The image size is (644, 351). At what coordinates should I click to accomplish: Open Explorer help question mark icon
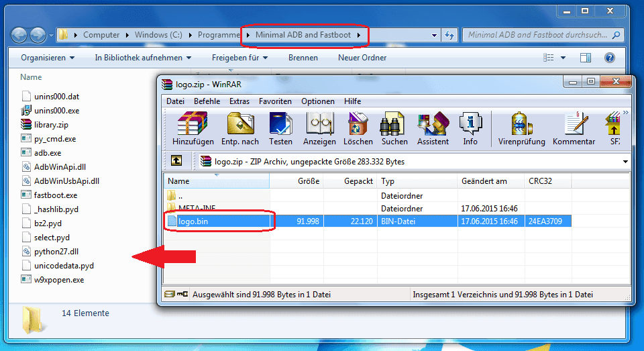click(610, 58)
